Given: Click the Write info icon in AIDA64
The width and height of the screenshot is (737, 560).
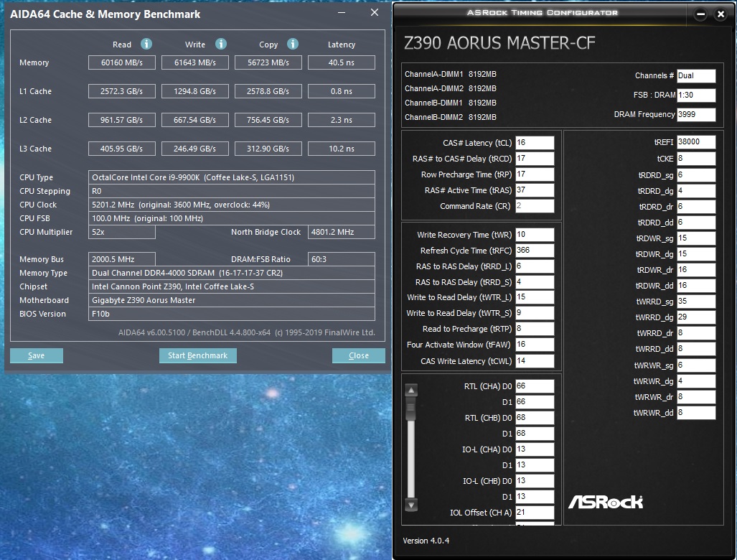Looking at the screenshot, I should (221, 45).
